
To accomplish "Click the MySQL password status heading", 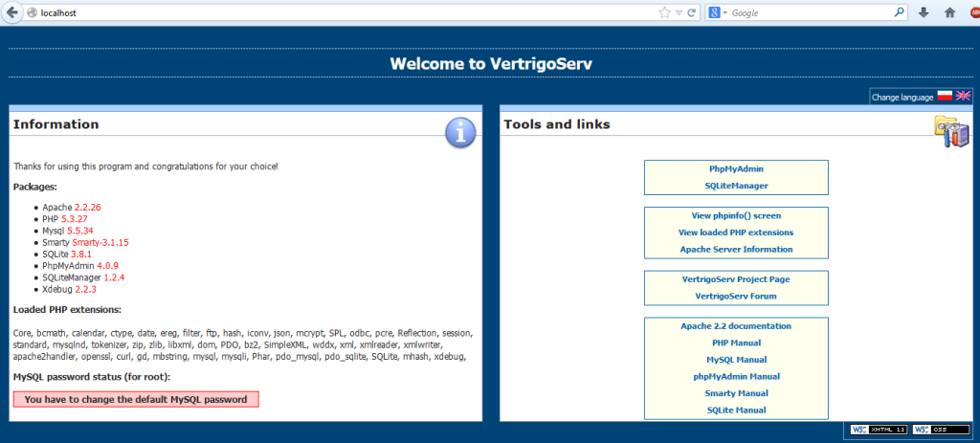I will point(92,377).
